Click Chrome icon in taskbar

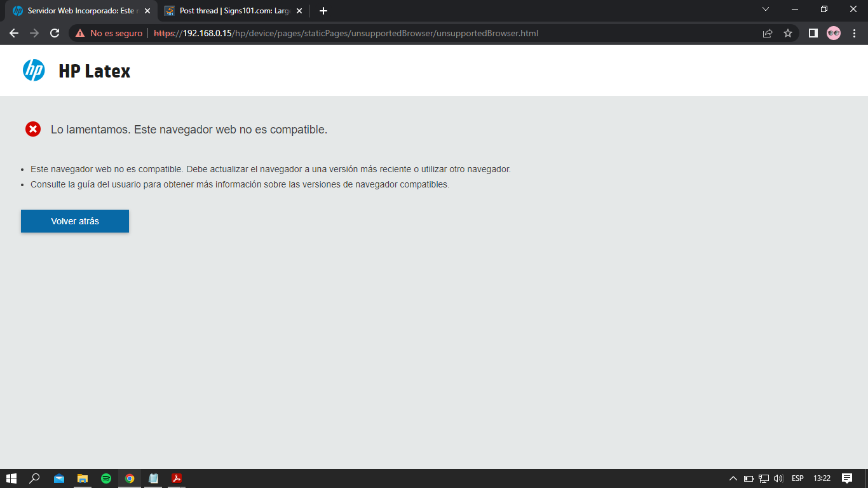(130, 478)
